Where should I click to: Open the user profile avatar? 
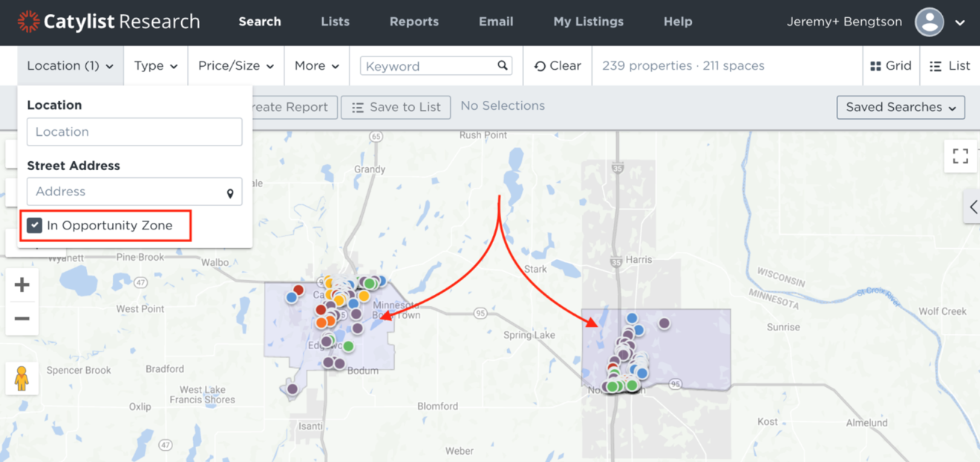[929, 22]
